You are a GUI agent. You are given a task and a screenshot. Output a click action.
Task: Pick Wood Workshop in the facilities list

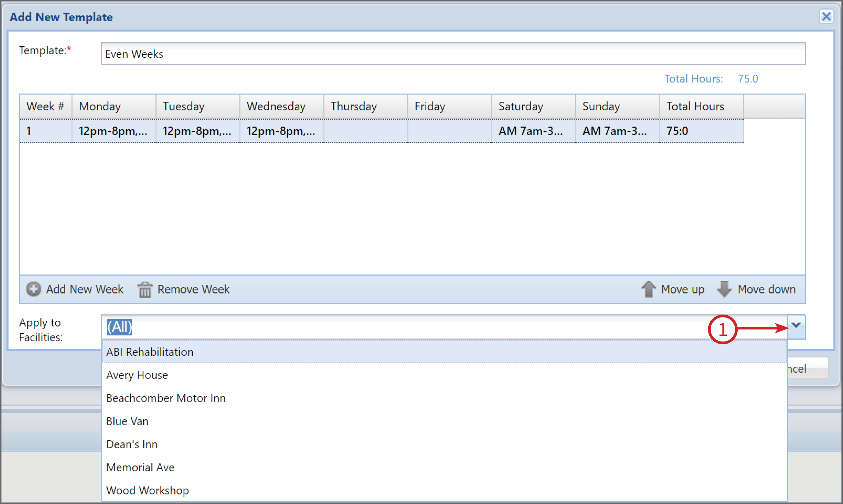click(444, 490)
